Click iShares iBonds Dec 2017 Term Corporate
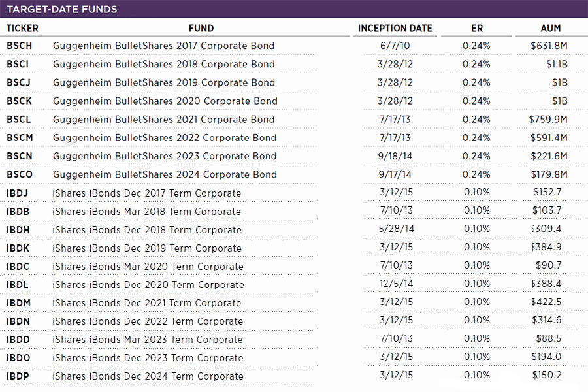588x392 pixels. click(147, 193)
